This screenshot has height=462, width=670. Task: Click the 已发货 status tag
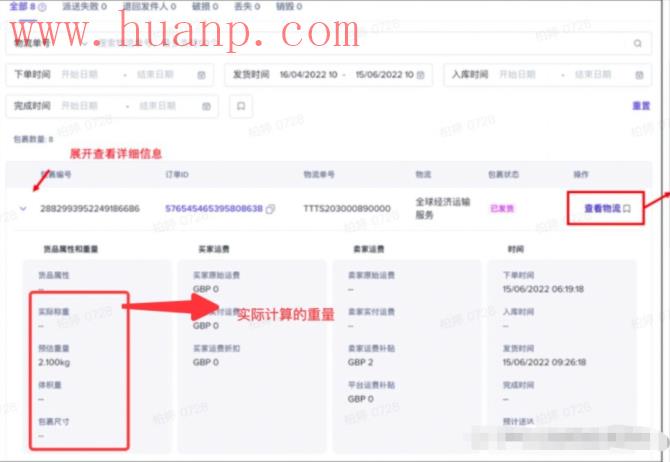click(502, 209)
